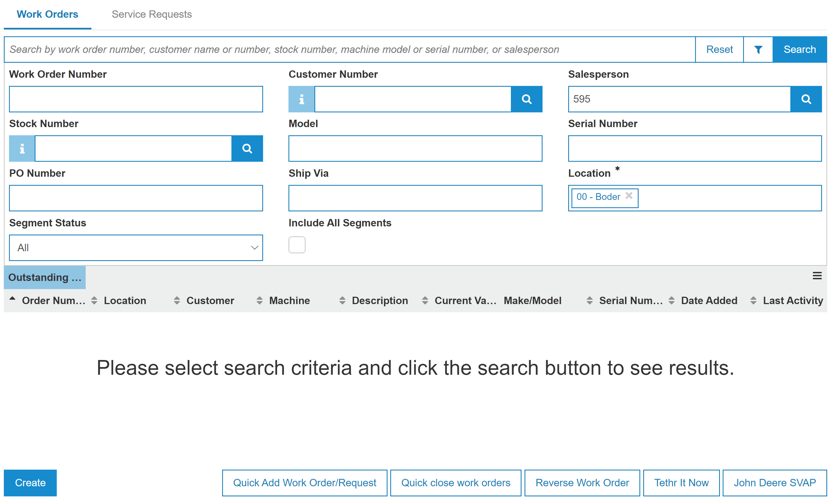Open the results grid hamburger menu
Screen dimensions: 837x504
[x=817, y=275]
